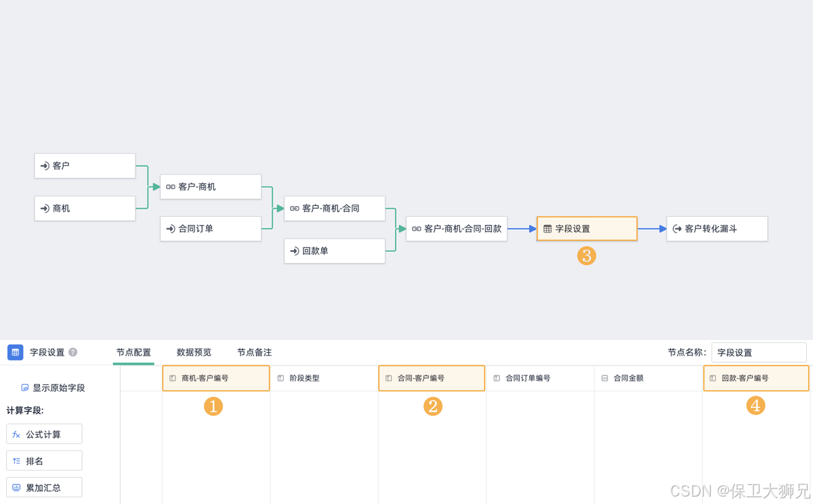The height and width of the screenshot is (504, 813).
Task: Click field type icon of 阶段类型
Action: pos(280,379)
